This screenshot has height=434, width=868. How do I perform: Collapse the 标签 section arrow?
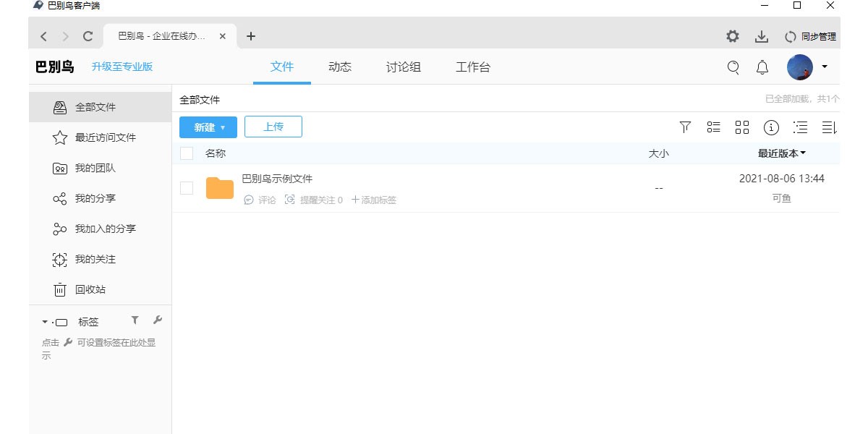45,322
